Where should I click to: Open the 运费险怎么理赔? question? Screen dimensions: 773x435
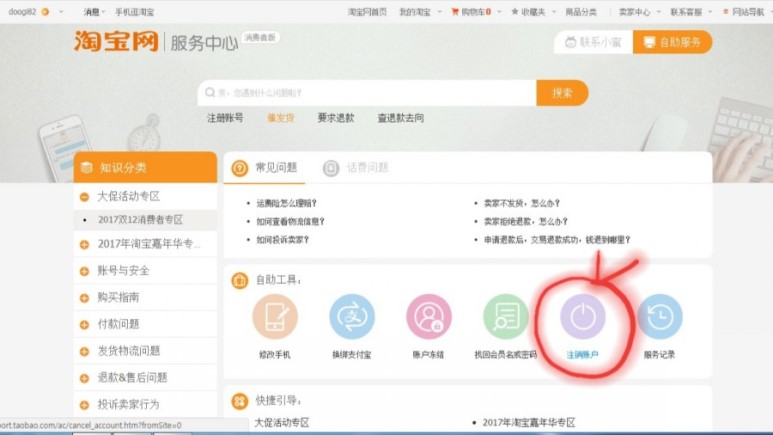coord(286,203)
